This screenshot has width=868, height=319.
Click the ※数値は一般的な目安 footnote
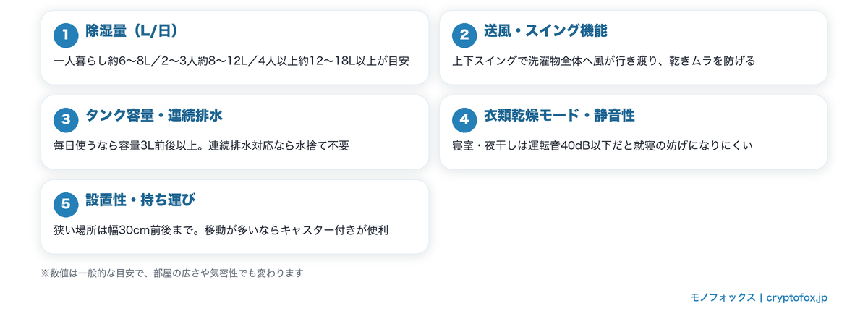click(x=172, y=273)
